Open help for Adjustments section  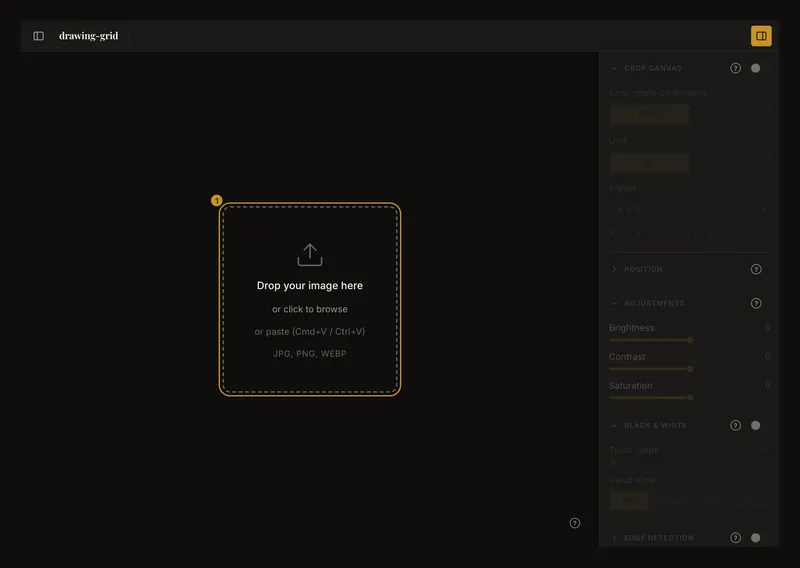pyautogui.click(x=756, y=303)
